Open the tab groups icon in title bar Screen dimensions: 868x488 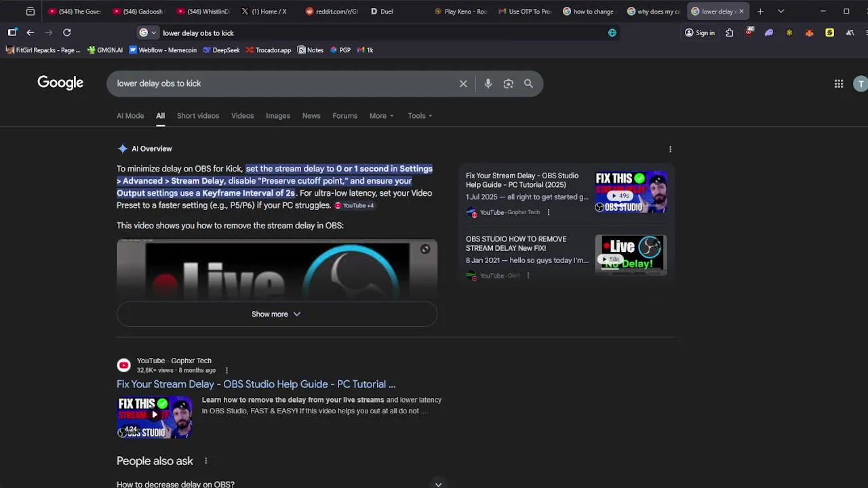[x=31, y=12]
